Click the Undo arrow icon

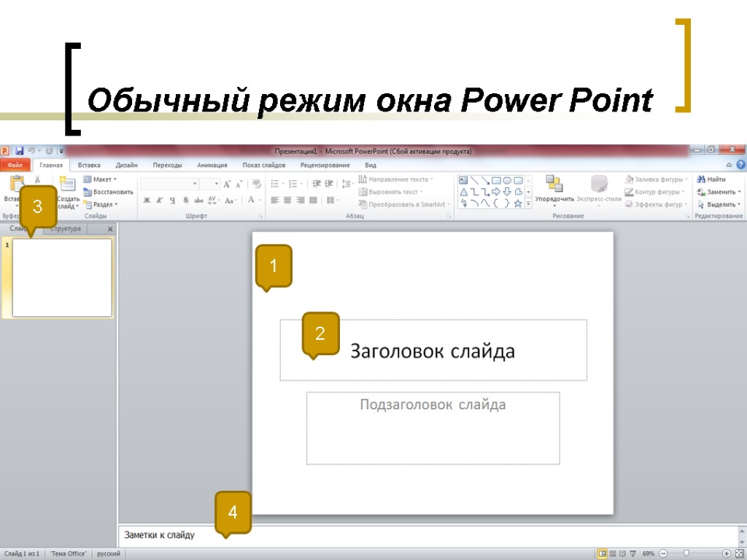click(32, 151)
